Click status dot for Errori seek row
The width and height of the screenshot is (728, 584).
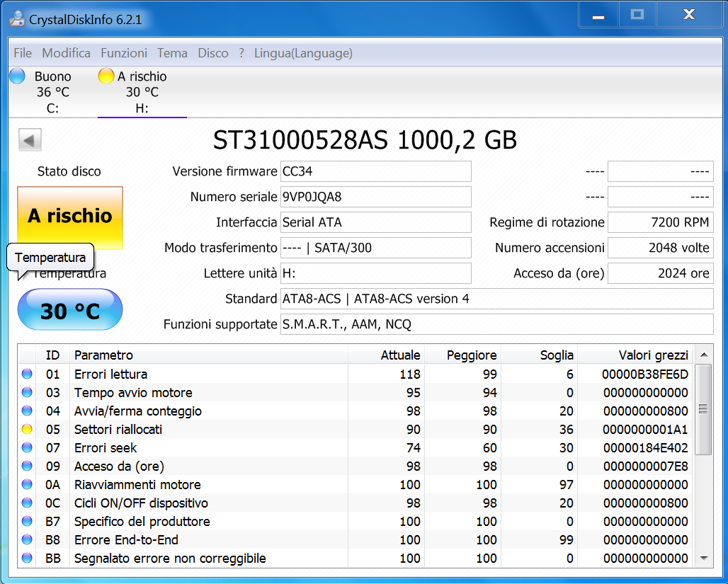tap(27, 447)
